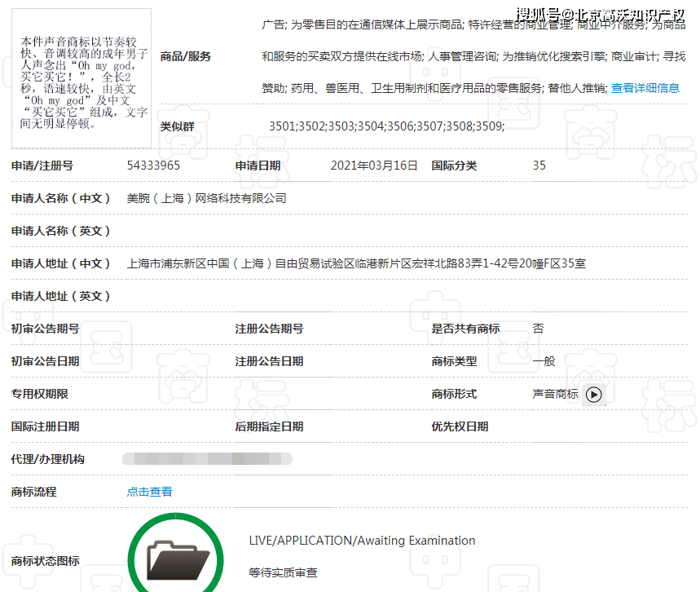
Task: Click the sound trademark description image
Action: point(81,79)
